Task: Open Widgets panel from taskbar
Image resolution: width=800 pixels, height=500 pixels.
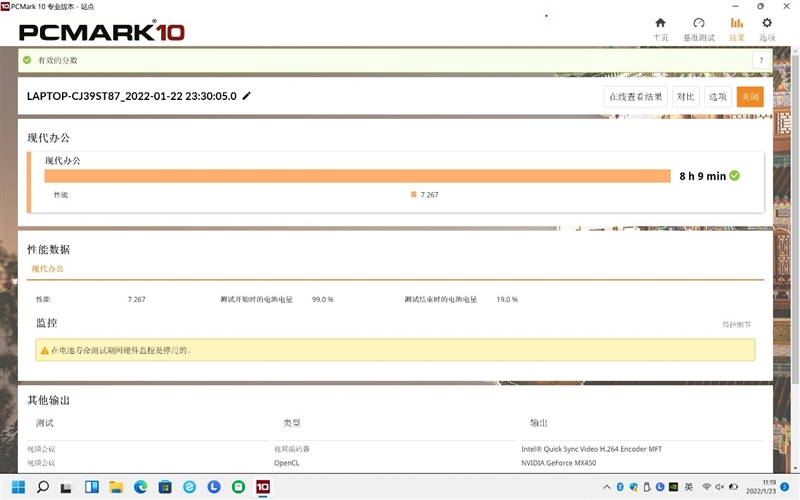Action: 92,487
